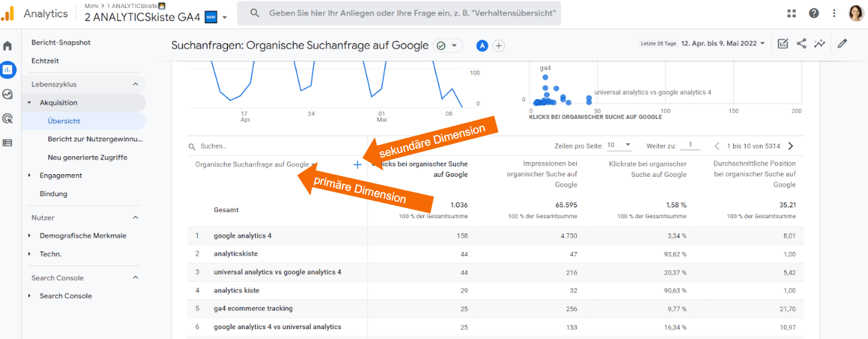The image size is (868, 339).
Task: Click row 'ga4 ecommerce tracking'
Action: pyautogui.click(x=495, y=308)
